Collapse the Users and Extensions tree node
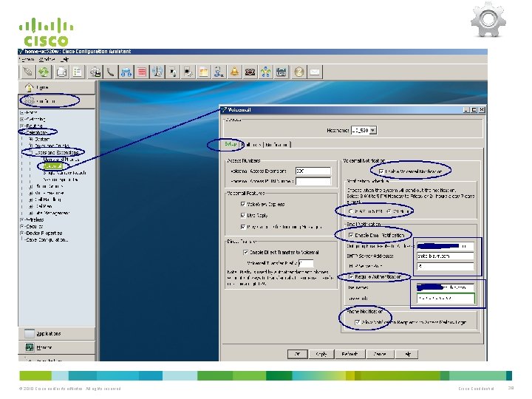 pyautogui.click(x=31, y=153)
